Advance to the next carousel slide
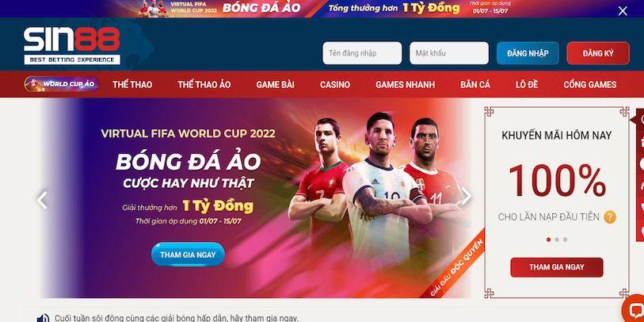Screen dimensions: 644x322 [466, 197]
